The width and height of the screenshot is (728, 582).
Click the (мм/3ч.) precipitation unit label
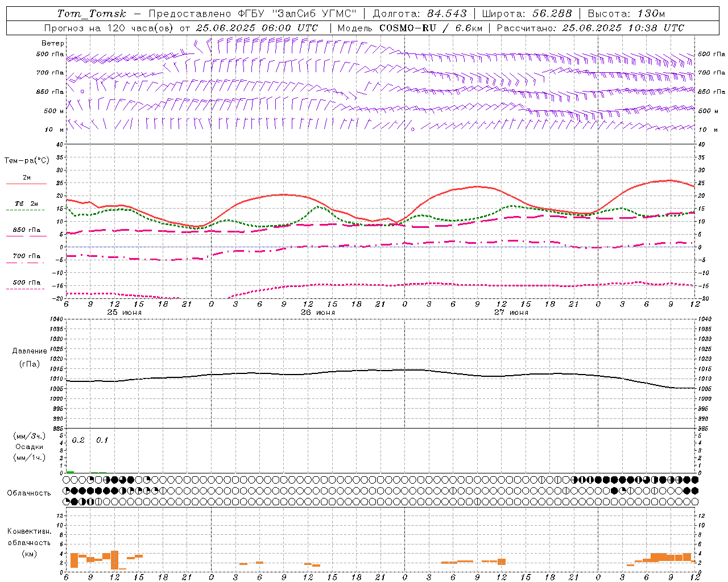(30, 436)
